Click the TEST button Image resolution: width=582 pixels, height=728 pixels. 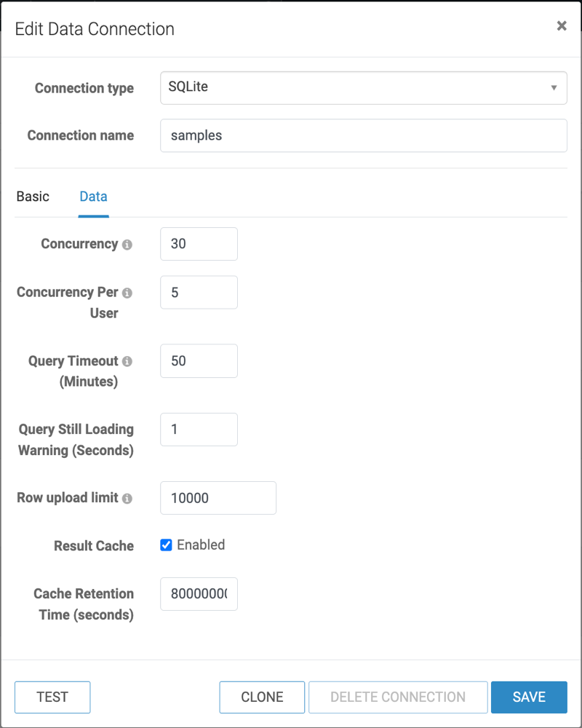[52, 697]
